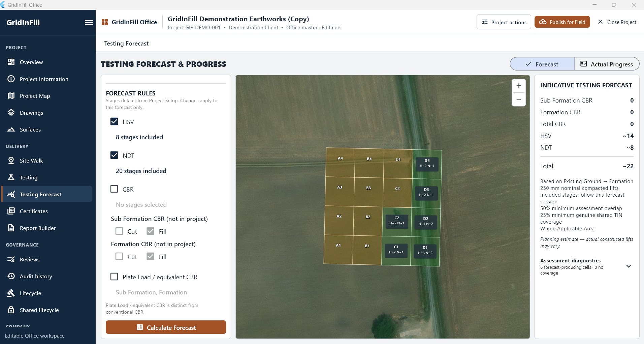
Task: Open the Drawings section
Action: click(x=47, y=113)
